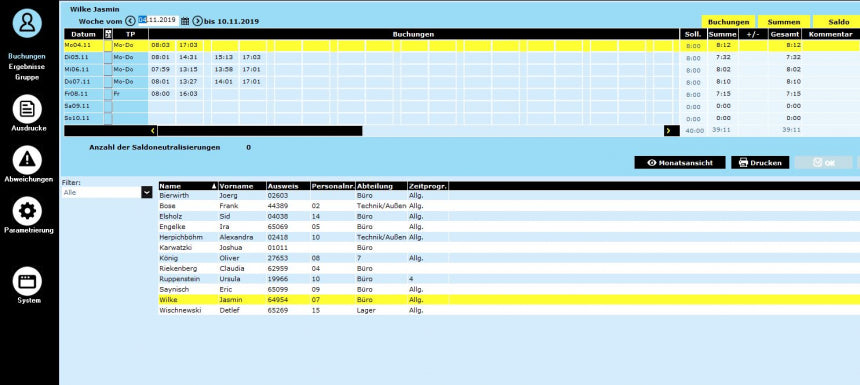Screen dimensions: 860x385
Task: Click the Drucken button
Action: [760, 163]
